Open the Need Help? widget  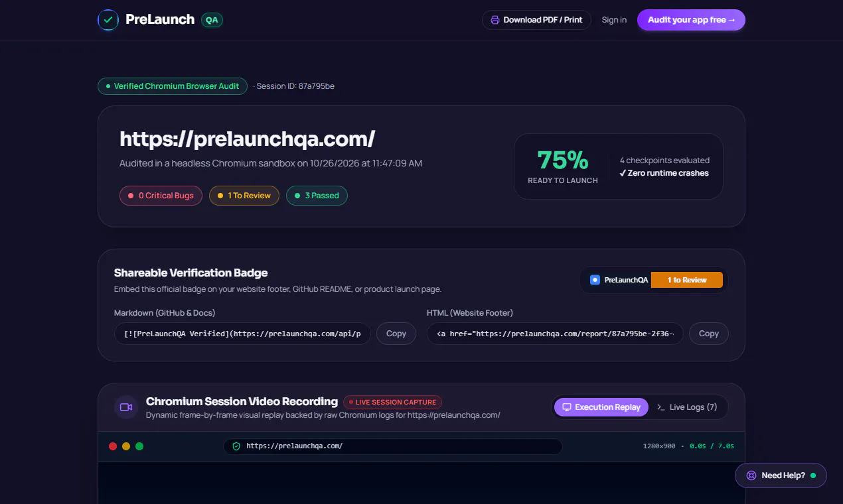tap(781, 475)
